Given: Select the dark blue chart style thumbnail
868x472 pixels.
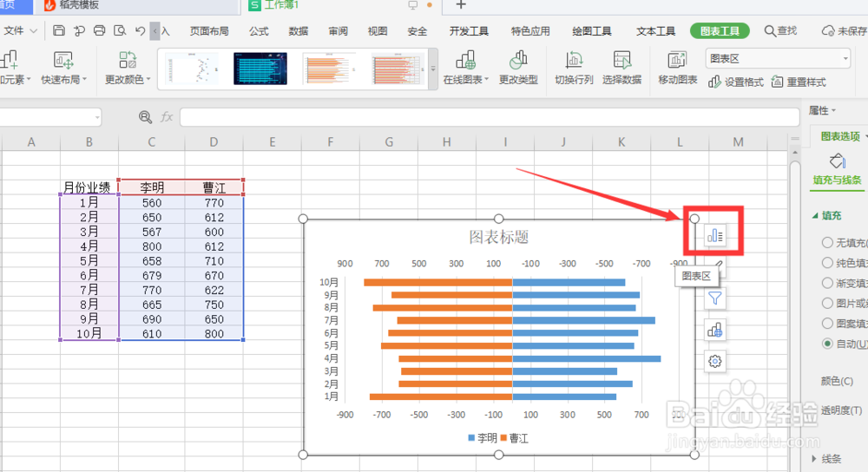Looking at the screenshot, I should (260, 69).
